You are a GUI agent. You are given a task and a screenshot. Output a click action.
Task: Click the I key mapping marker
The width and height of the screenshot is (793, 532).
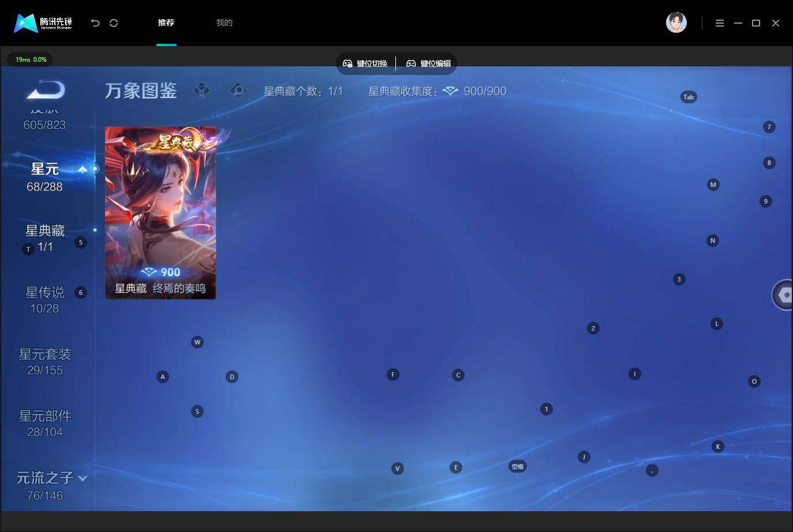pyautogui.click(x=635, y=374)
